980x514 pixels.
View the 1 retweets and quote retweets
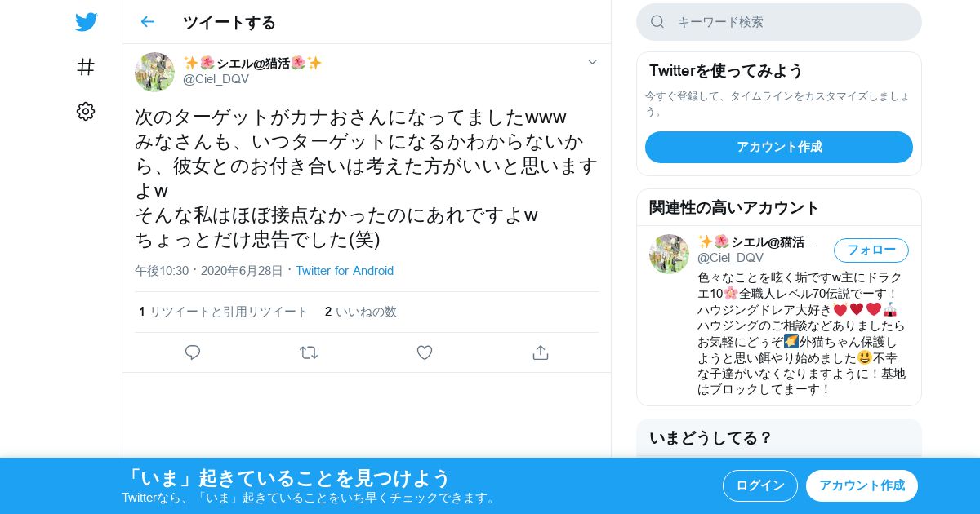point(224,312)
